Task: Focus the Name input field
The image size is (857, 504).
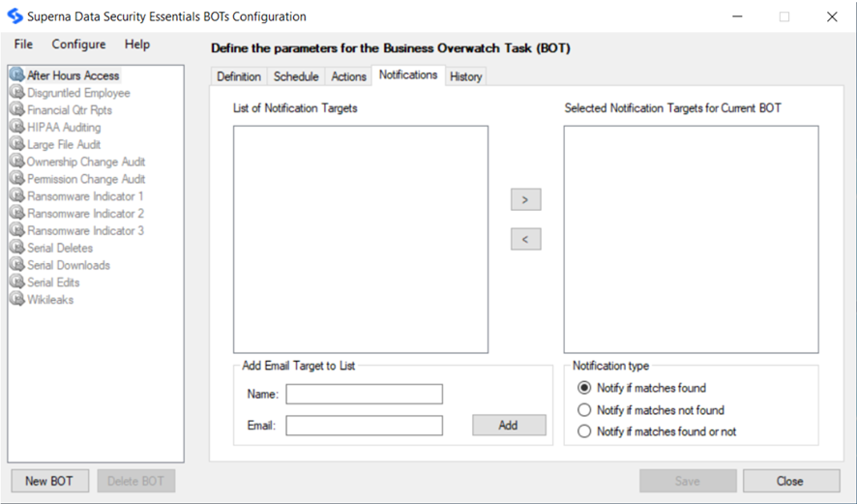Action: pos(364,394)
